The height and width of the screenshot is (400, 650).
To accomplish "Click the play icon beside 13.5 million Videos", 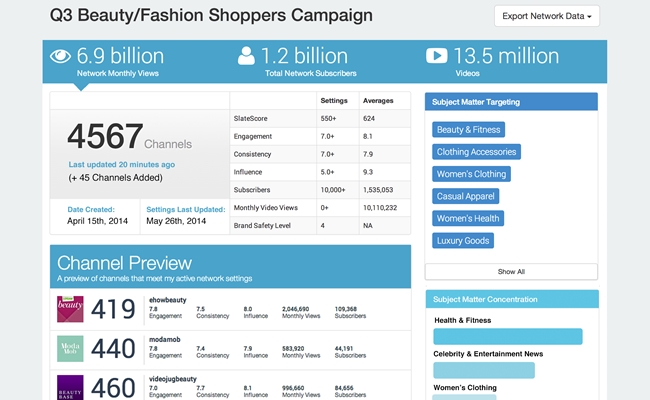I will click(436, 56).
